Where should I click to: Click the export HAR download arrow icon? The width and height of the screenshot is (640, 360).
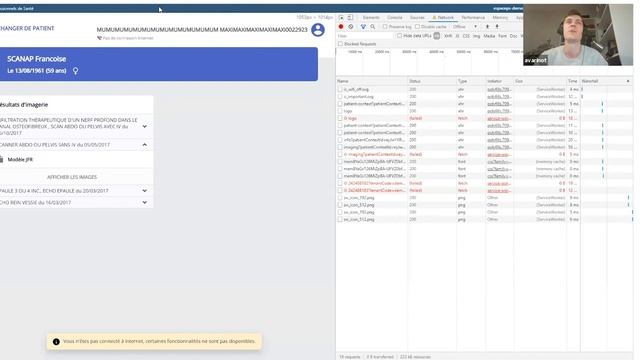[x=497, y=27]
